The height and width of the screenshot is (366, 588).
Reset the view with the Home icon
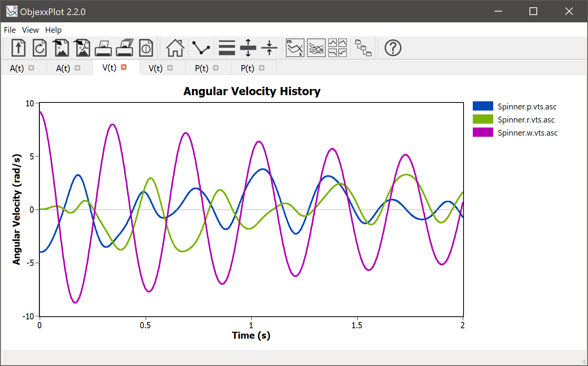pyautogui.click(x=175, y=47)
